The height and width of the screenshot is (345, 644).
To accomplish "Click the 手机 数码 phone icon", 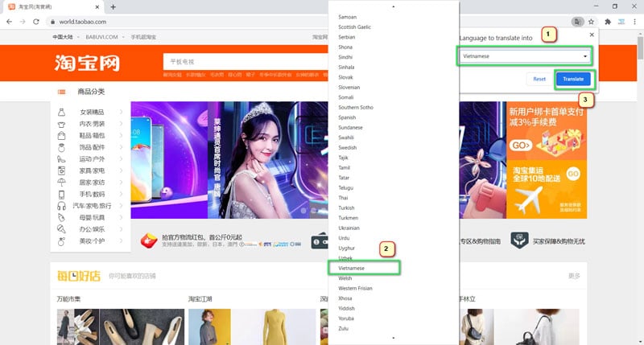I will (61, 194).
